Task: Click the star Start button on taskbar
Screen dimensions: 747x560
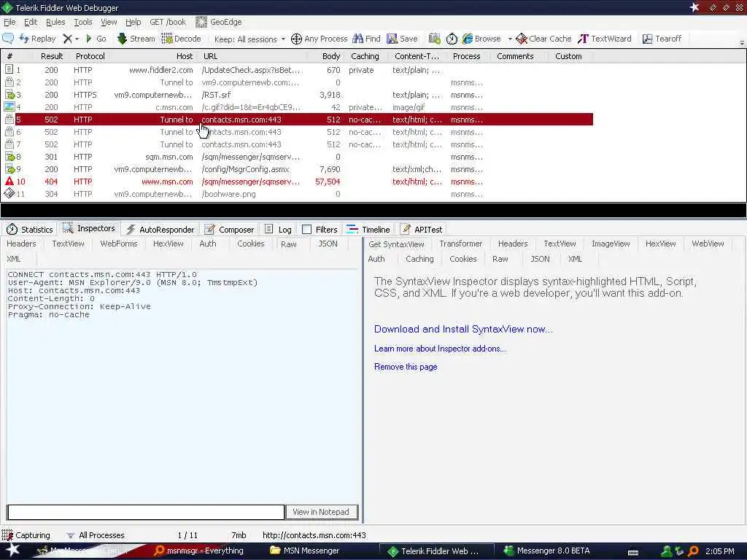Action: [12, 550]
